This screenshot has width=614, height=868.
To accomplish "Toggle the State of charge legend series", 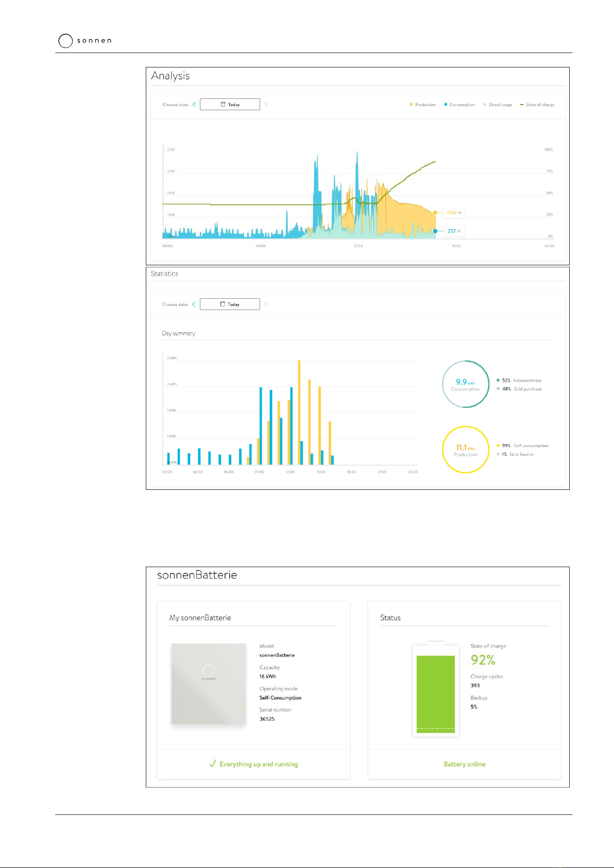I will 537,105.
